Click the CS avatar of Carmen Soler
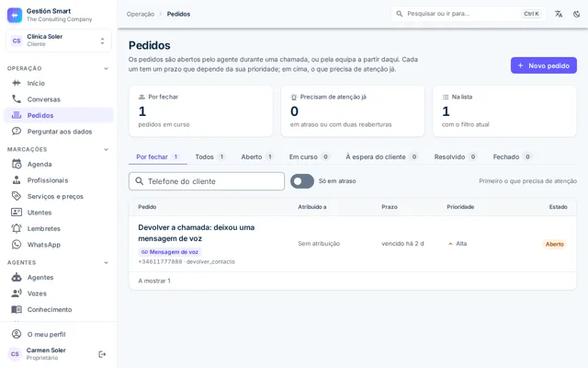This screenshot has height=368, width=588. pyautogui.click(x=15, y=354)
